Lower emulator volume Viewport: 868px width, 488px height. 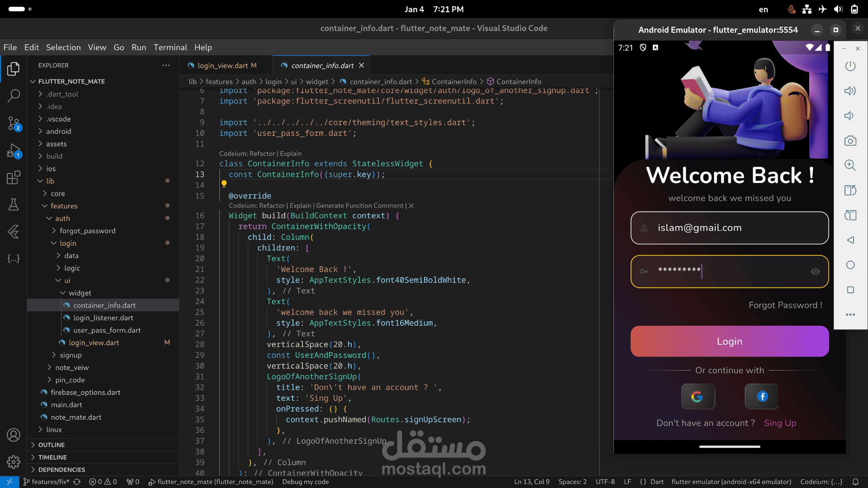pyautogui.click(x=849, y=116)
